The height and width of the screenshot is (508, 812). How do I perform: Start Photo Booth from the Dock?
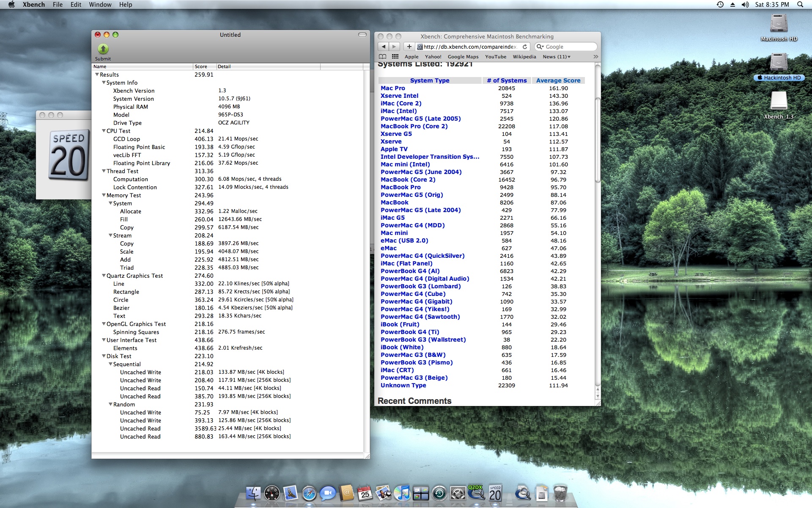383,493
